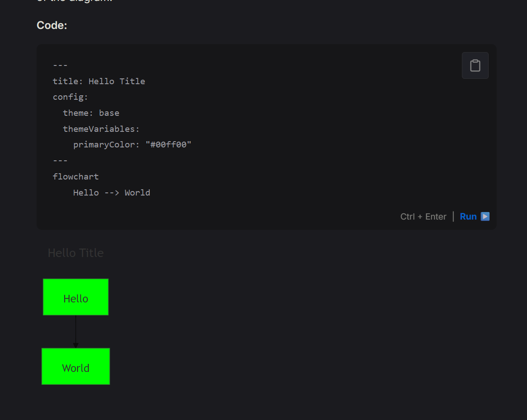Click the 'Hello --> World' code line

111,193
